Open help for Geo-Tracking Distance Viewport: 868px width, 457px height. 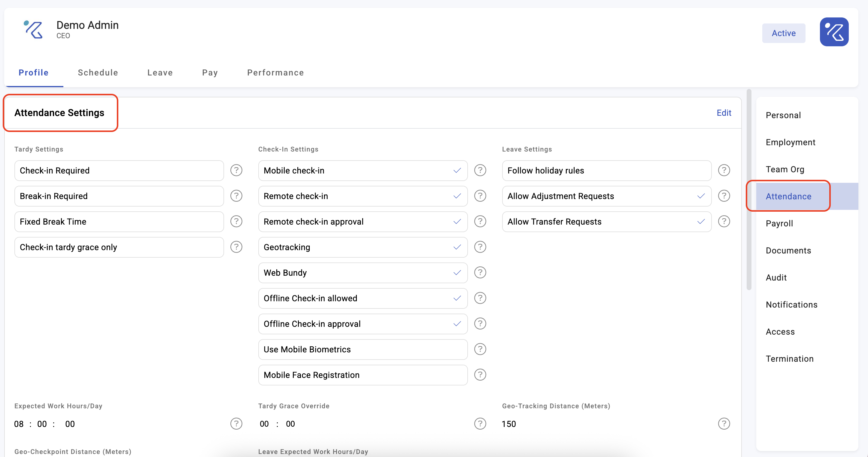[x=724, y=424]
